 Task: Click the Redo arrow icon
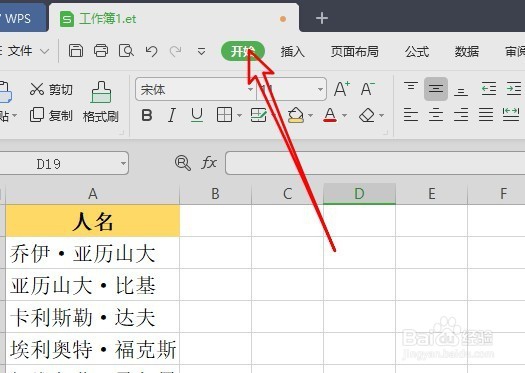pyautogui.click(x=175, y=51)
